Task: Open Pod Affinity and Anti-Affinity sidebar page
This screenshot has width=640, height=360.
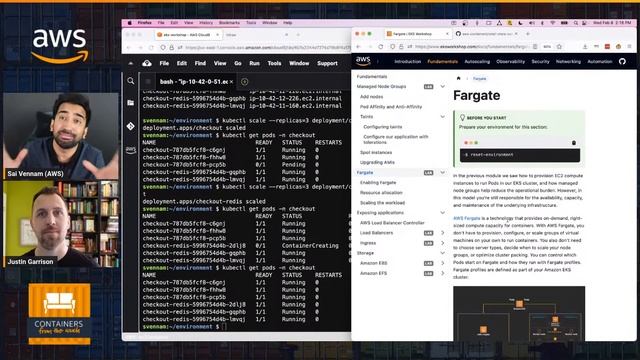Action: coord(391,107)
